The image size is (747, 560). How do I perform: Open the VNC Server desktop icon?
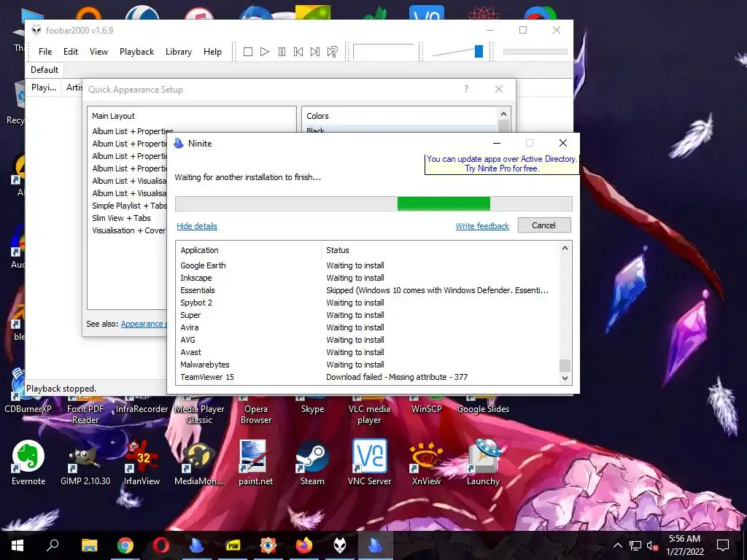(x=369, y=462)
